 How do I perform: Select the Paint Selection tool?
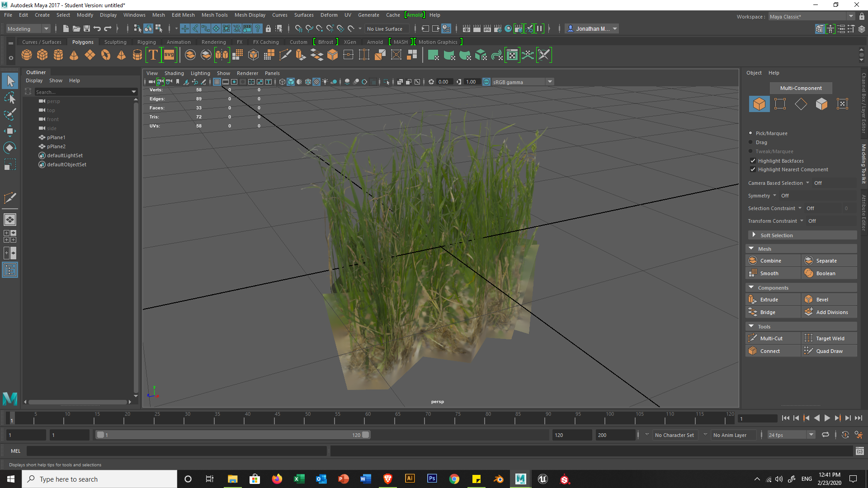click(x=10, y=114)
